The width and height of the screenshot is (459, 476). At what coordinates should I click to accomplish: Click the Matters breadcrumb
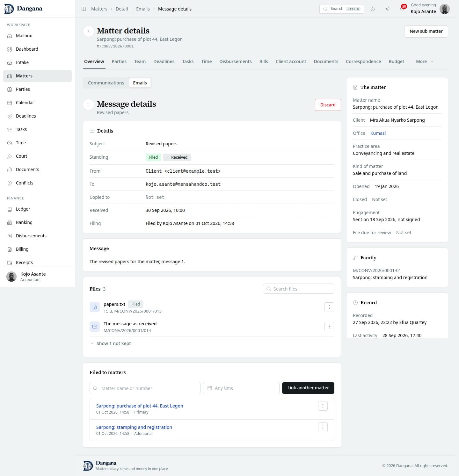99,9
